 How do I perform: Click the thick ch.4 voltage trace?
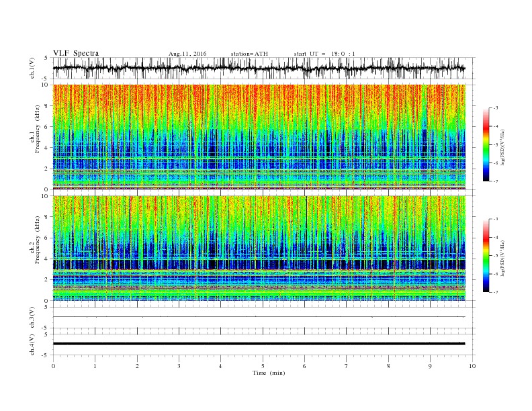[x=259, y=344]
